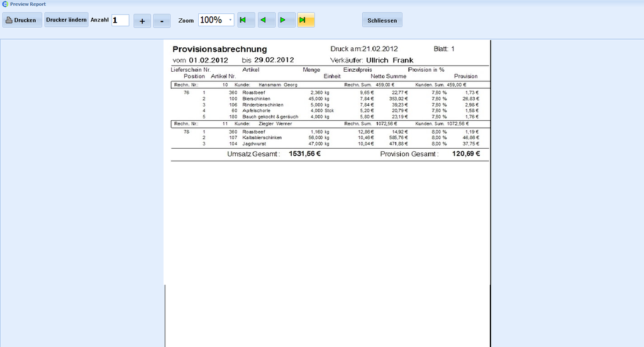This screenshot has height=347, width=644.
Task: Go to first page icon
Action: [x=247, y=20]
